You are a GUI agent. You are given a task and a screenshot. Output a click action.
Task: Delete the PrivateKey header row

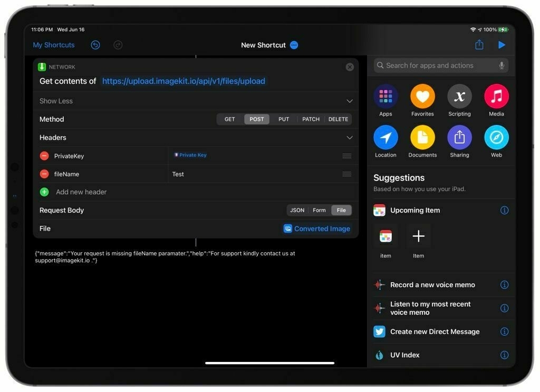(44, 156)
